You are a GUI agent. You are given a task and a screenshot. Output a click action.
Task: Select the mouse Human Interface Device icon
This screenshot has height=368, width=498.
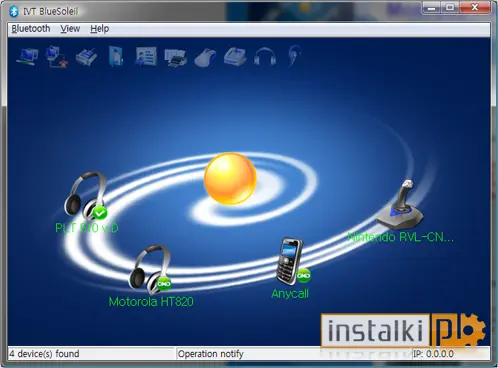[205, 58]
